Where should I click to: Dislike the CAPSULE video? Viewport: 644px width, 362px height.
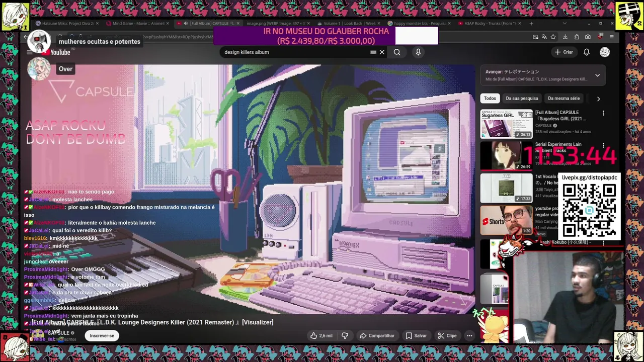pyautogui.click(x=345, y=335)
